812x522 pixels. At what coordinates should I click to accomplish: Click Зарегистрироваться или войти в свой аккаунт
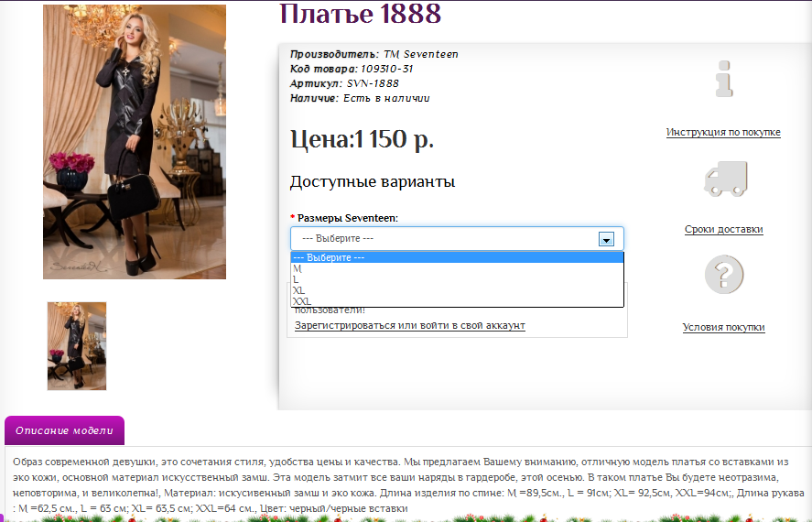pyautogui.click(x=409, y=325)
